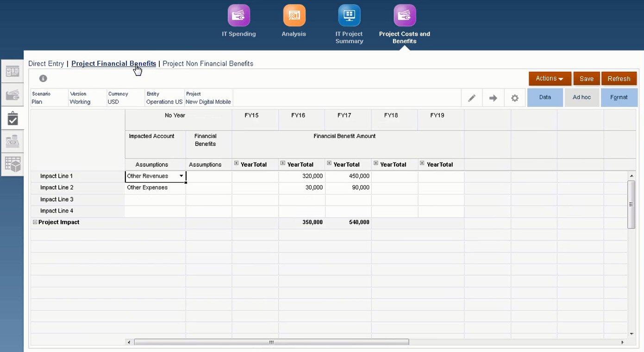This screenshot has width=644, height=352.
Task: Click the Save button
Action: (x=586, y=78)
